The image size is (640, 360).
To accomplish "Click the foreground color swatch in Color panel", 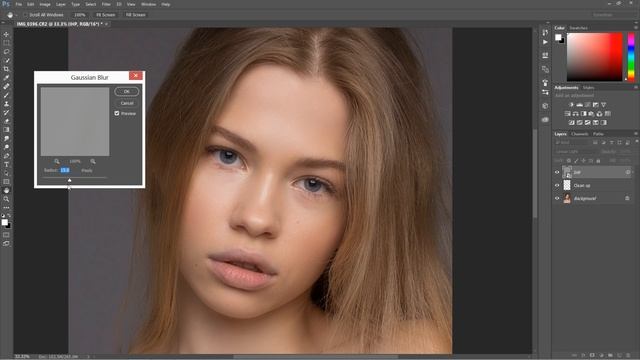I will 558,37.
